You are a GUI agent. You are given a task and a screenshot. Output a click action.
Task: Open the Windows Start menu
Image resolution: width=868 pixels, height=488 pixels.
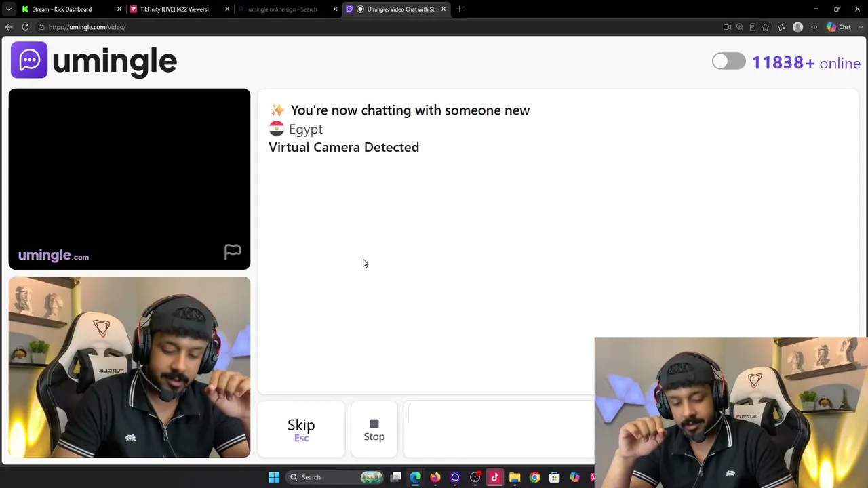274,477
